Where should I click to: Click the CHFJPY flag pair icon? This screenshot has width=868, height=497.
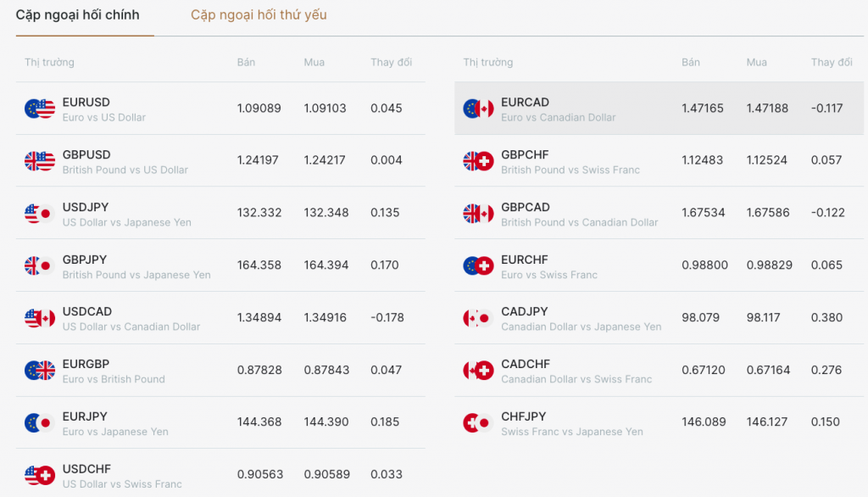click(x=478, y=422)
